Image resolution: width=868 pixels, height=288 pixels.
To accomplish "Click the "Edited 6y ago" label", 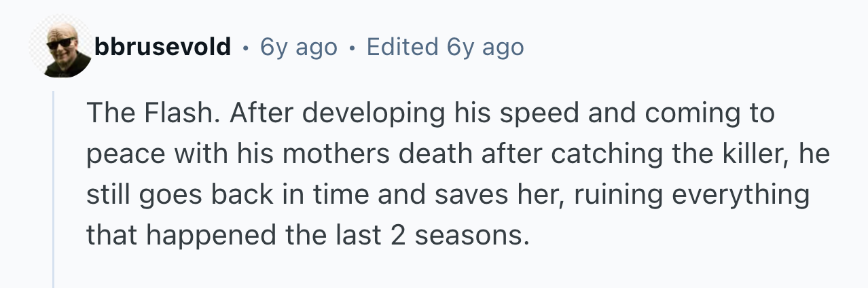I will click(445, 48).
